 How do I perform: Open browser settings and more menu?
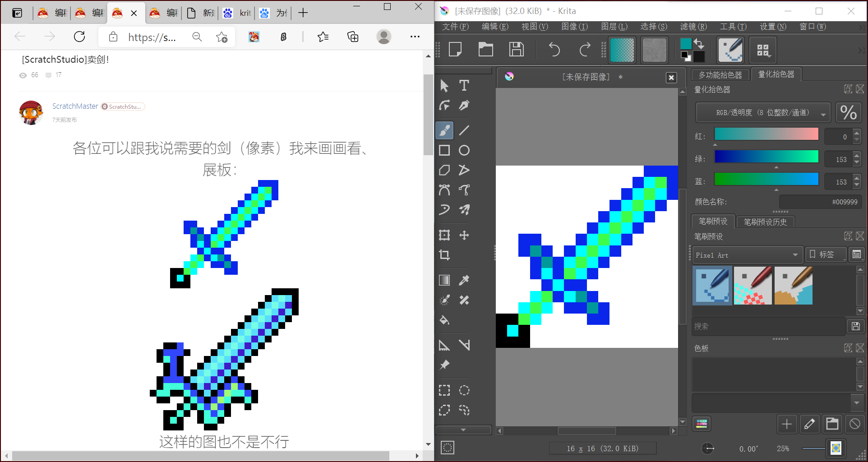pyautogui.click(x=415, y=37)
